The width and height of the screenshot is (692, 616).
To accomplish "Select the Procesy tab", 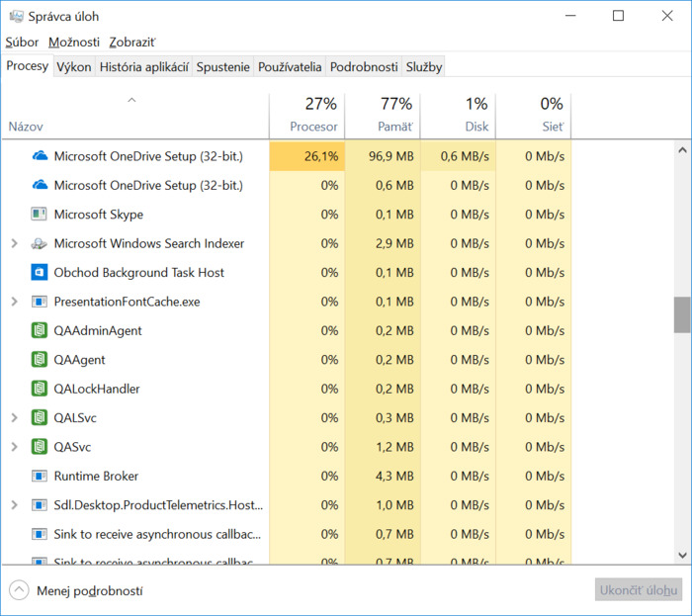I will coord(27,66).
